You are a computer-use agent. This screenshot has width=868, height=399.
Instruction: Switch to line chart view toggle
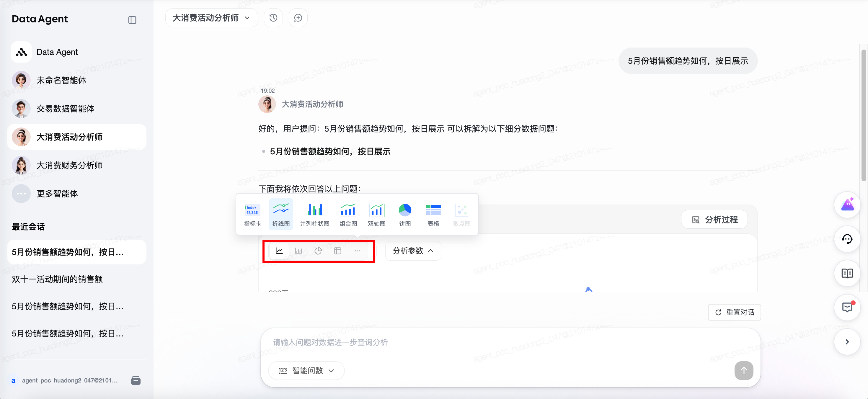pos(279,251)
